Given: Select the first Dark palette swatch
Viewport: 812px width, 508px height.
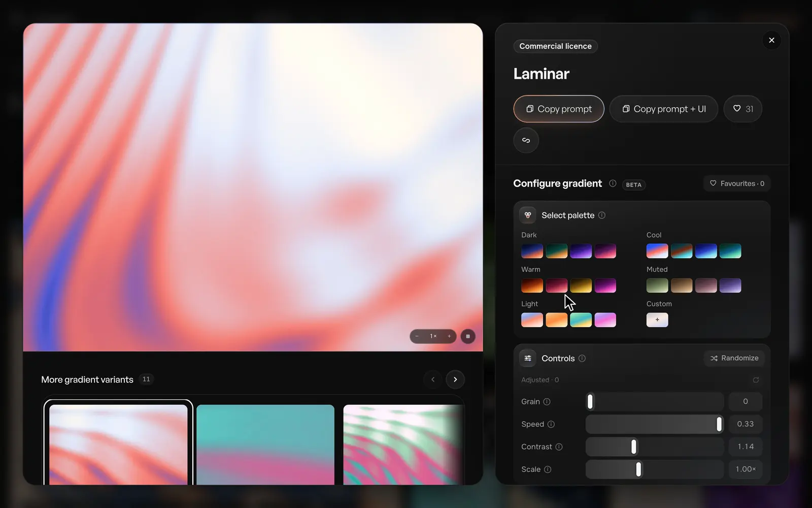Looking at the screenshot, I should tap(532, 251).
